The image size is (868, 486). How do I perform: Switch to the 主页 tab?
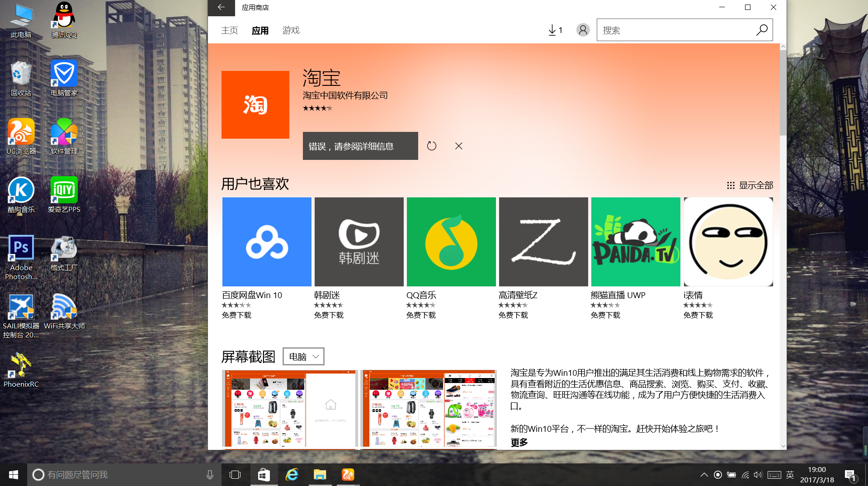[x=229, y=30]
